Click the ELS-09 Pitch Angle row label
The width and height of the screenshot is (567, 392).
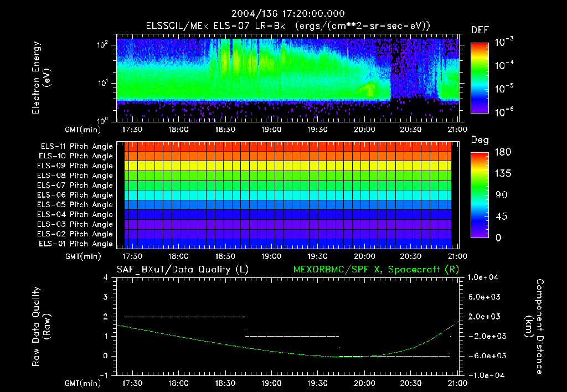click(x=75, y=166)
